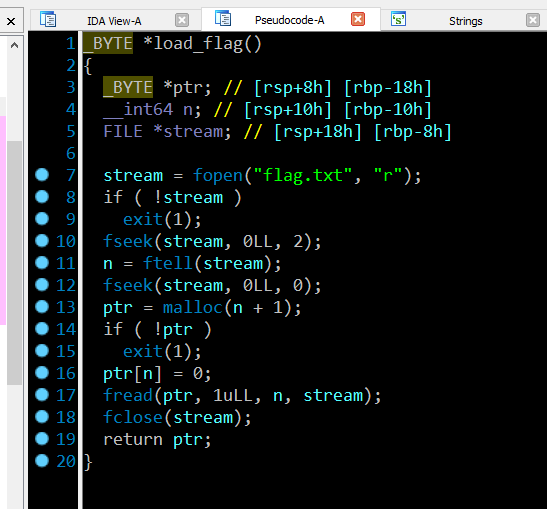
Task: Click the !ptr condition on line 14
Action: [173, 329]
